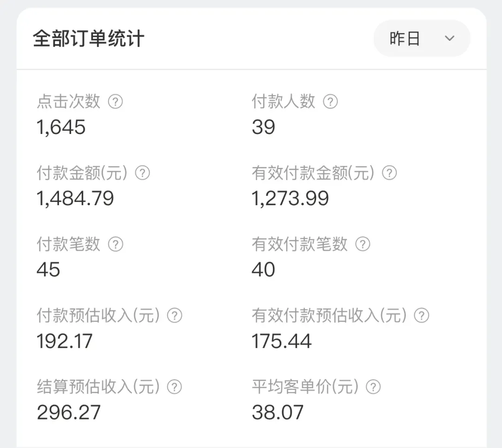Show explanation for 付款预估收入(元)
Viewport: 502px width, 448px height.
pyautogui.click(x=174, y=315)
